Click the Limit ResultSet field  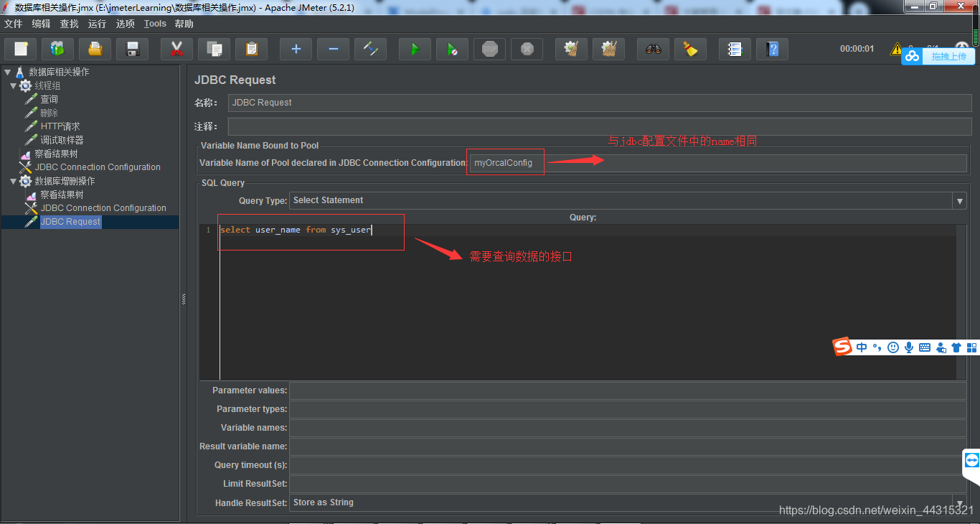[x=628, y=484]
